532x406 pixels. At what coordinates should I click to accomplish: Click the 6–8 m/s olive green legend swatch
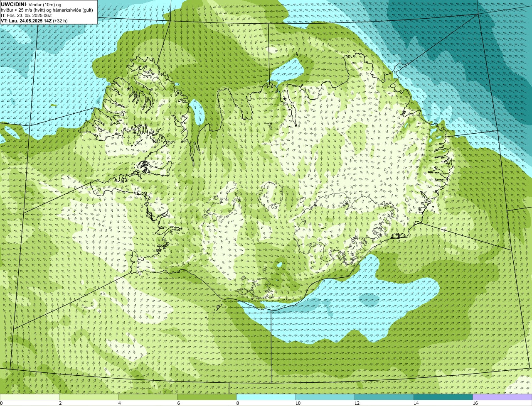click(207, 397)
